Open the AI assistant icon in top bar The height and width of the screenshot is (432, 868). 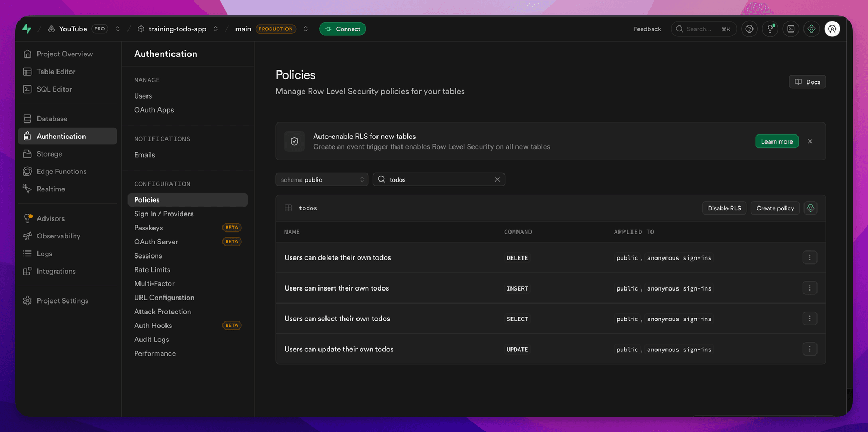point(812,29)
